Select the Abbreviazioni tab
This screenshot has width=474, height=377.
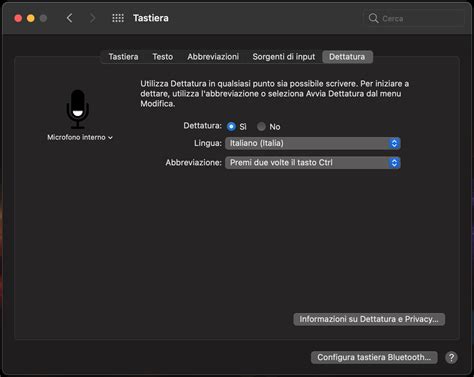pos(213,57)
